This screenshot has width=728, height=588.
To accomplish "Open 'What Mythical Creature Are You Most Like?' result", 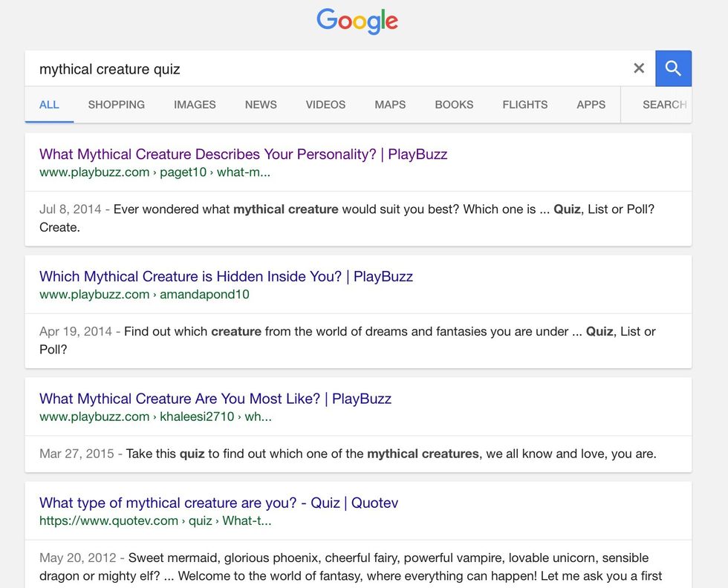I will [x=215, y=399].
